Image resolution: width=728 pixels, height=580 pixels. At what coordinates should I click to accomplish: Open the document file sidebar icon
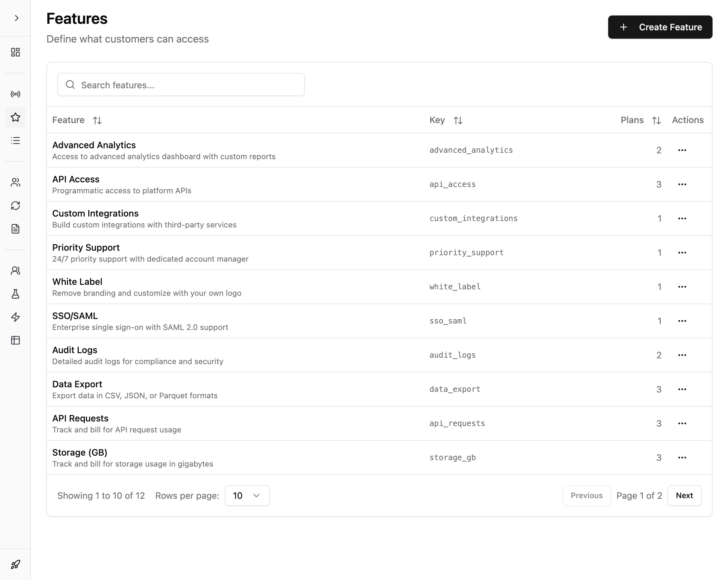(15, 229)
